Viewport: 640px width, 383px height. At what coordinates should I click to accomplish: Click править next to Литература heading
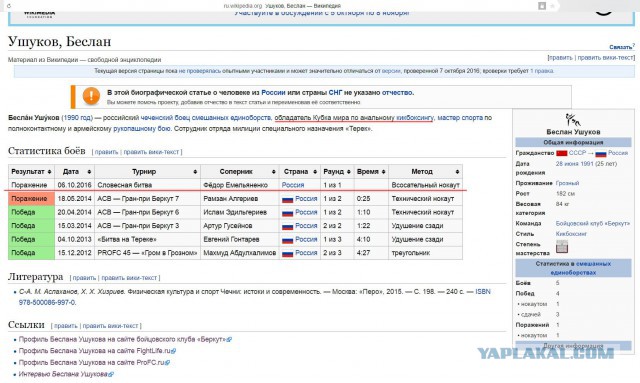pyautogui.click(x=84, y=278)
